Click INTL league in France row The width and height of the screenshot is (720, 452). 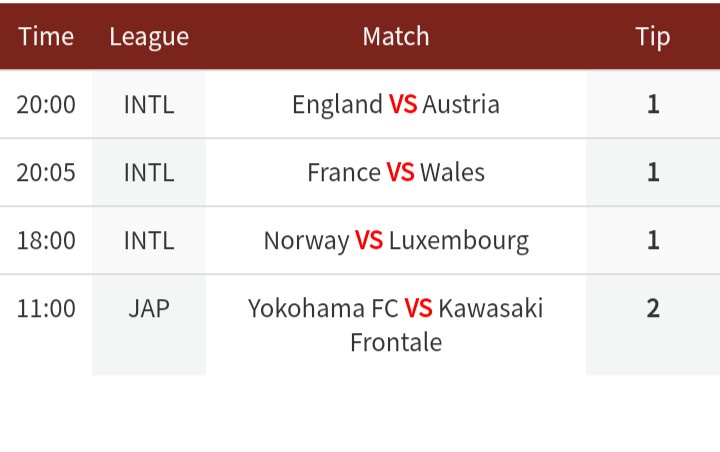(x=149, y=172)
